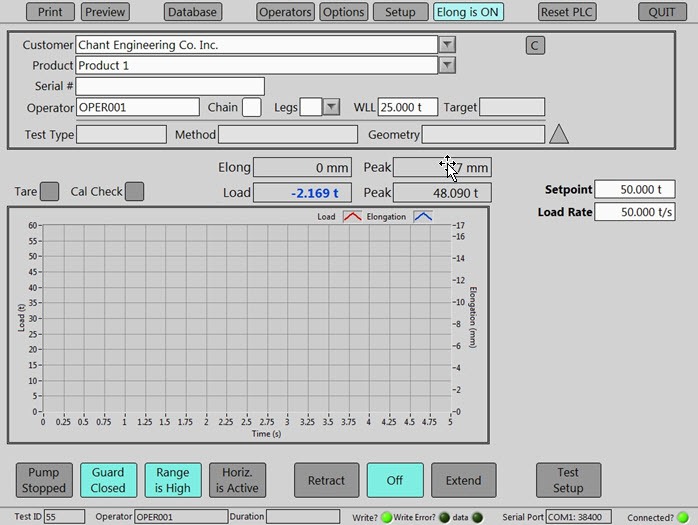Click the red Load legend swatch

pos(352,217)
